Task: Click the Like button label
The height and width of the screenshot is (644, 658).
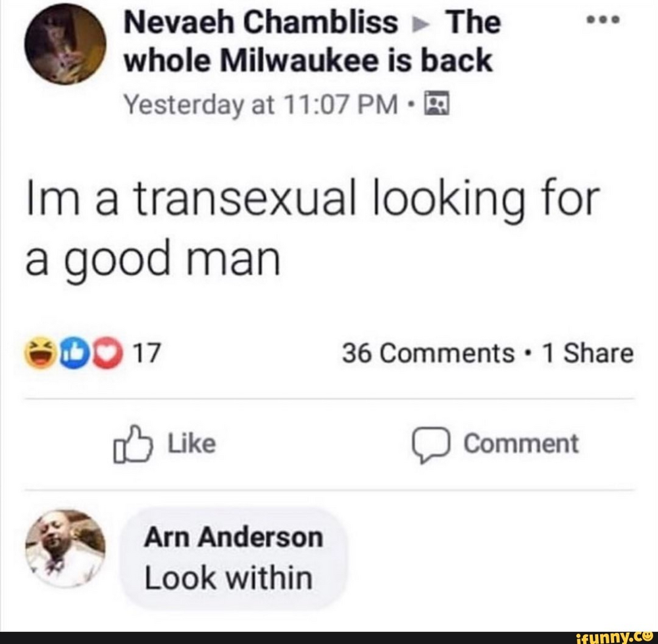Action: (x=191, y=444)
